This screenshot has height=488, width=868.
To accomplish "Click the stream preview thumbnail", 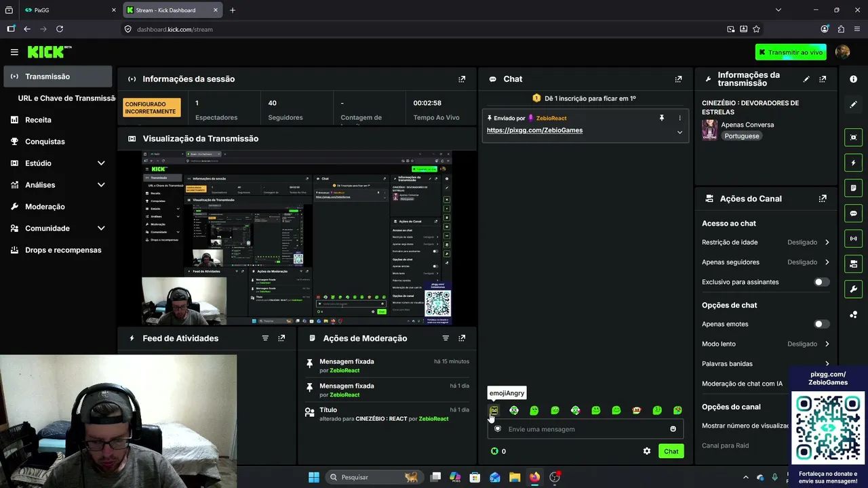I will pyautogui.click(x=297, y=238).
